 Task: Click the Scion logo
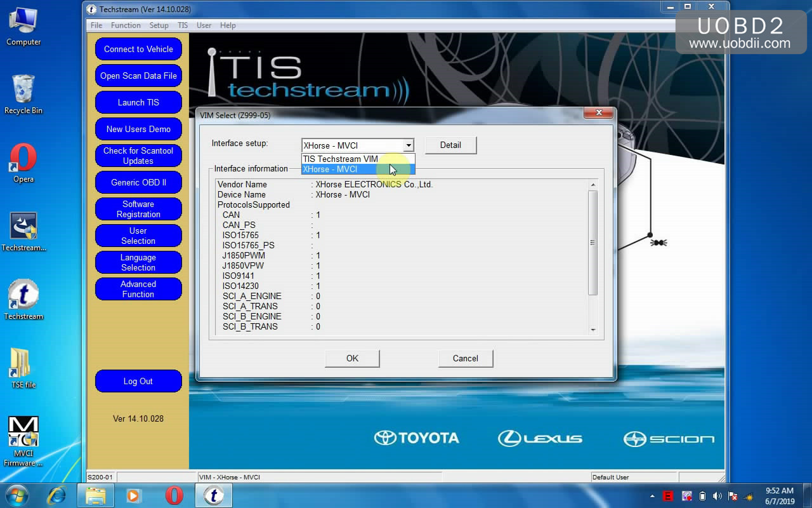pos(669,439)
